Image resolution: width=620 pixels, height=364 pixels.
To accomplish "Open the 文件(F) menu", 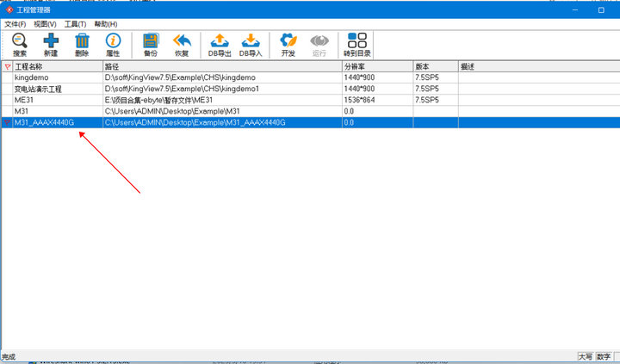I will [15, 24].
